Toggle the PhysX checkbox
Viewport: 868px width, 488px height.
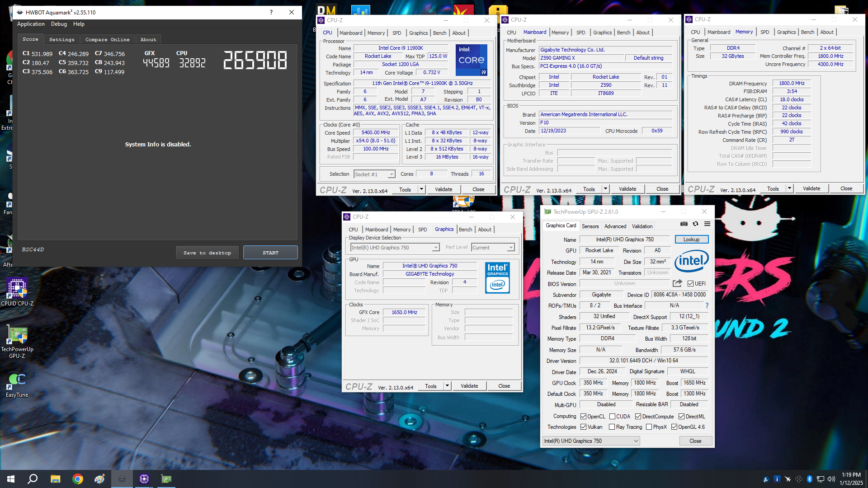point(649,427)
